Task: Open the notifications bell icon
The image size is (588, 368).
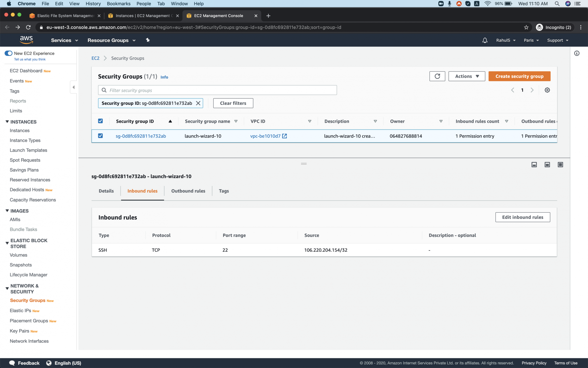Action: (485, 40)
